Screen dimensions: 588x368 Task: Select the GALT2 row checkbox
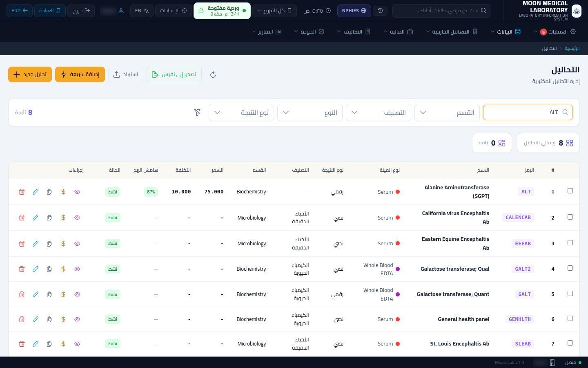pyautogui.click(x=570, y=268)
